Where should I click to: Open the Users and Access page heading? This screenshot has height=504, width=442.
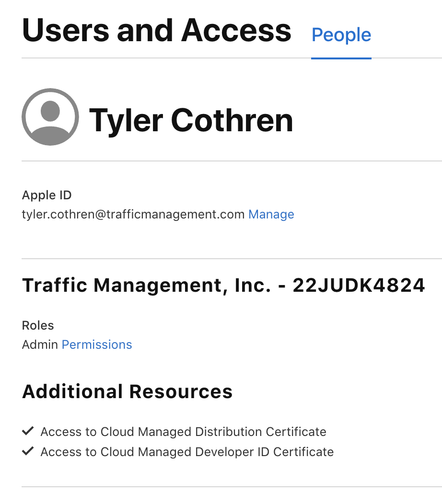[x=157, y=30]
